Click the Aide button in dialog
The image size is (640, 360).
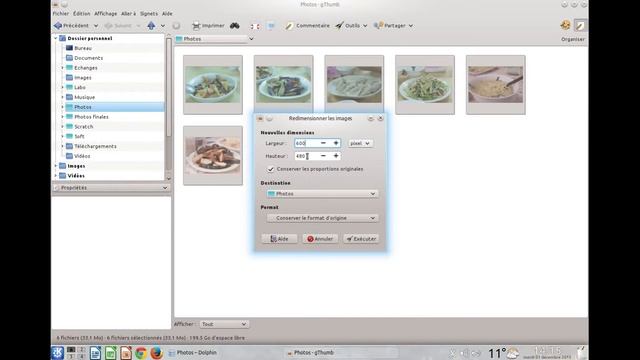pos(279,239)
